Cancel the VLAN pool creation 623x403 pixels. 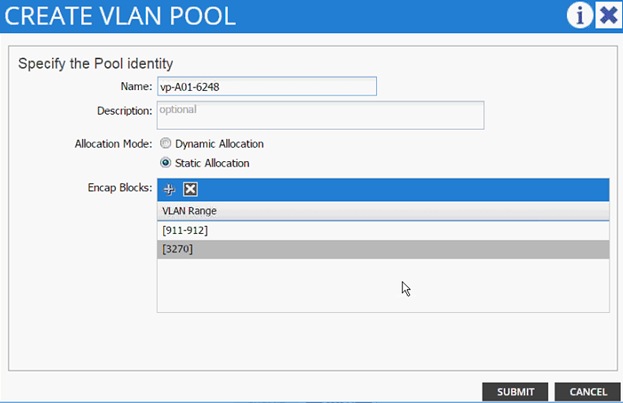tap(588, 392)
